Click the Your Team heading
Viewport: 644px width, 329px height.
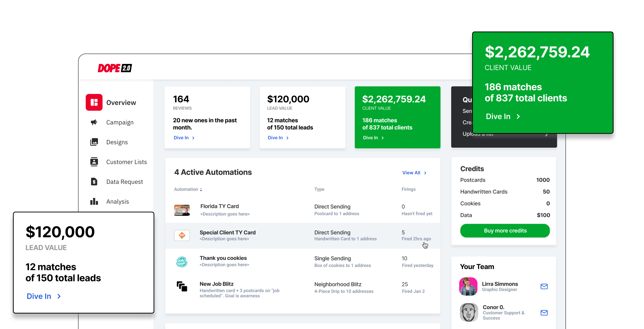[477, 267]
